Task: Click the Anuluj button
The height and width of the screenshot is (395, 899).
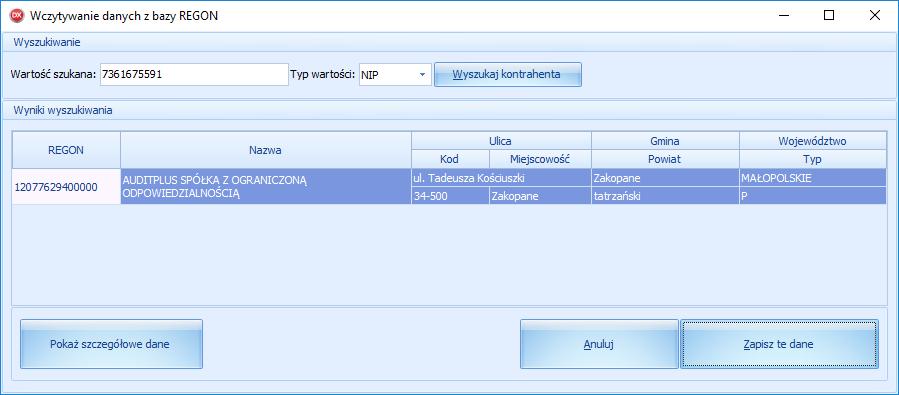Action: [599, 344]
